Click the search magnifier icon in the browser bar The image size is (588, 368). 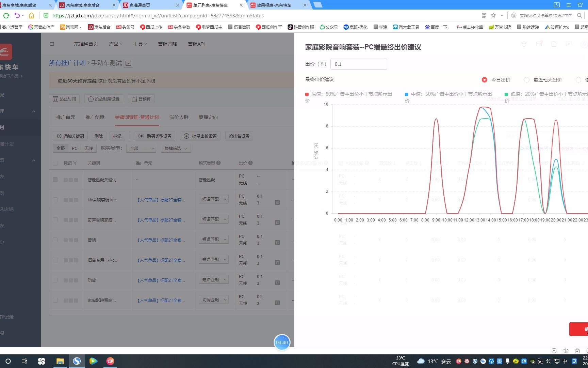[x=579, y=15]
